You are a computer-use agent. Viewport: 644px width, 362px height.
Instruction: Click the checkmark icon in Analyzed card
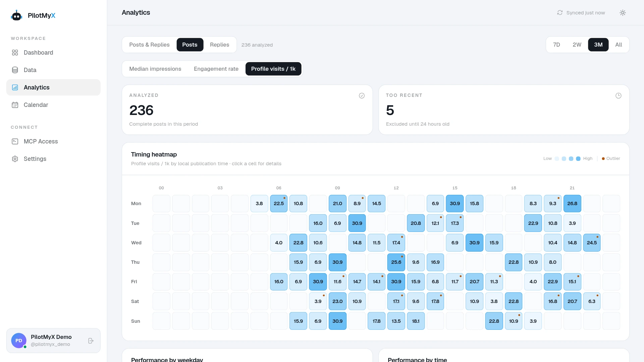tap(362, 96)
